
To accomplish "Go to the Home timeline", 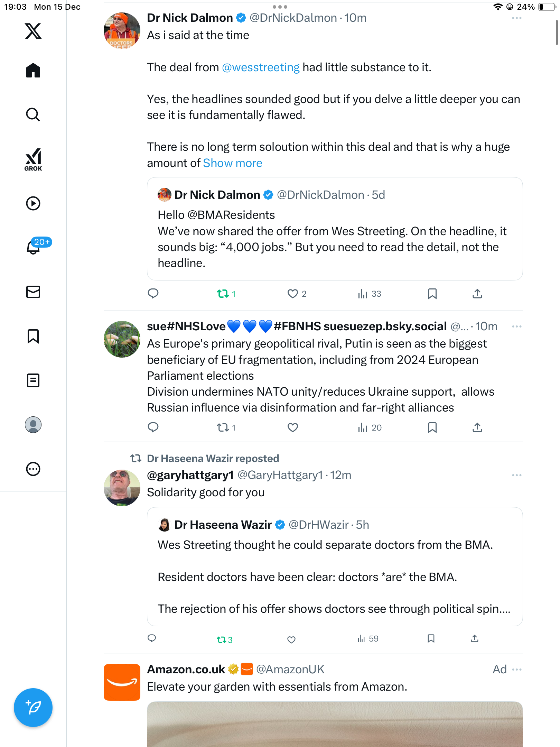I will pos(33,71).
